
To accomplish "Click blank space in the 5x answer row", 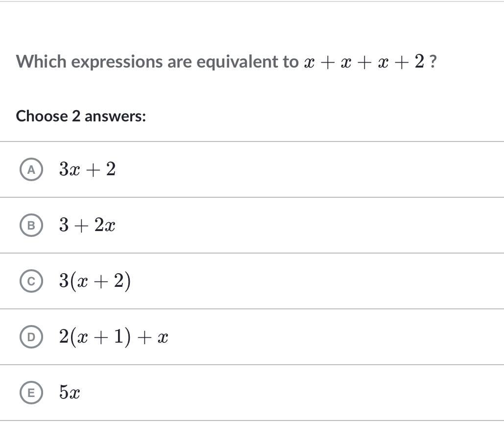I will 289,393.
